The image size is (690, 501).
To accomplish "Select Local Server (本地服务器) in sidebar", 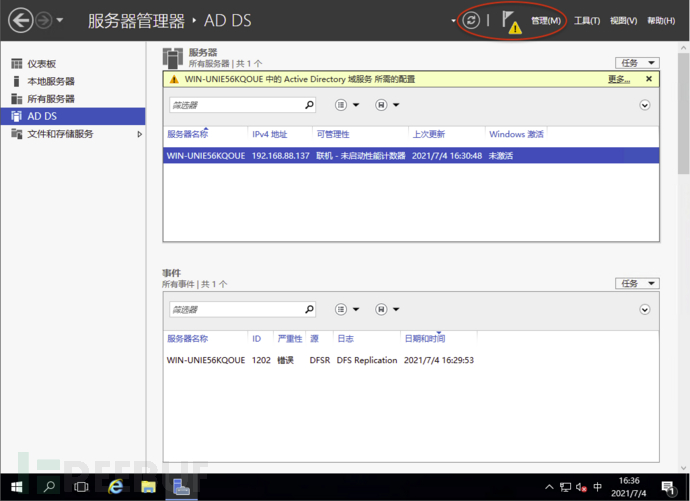I will (x=50, y=81).
